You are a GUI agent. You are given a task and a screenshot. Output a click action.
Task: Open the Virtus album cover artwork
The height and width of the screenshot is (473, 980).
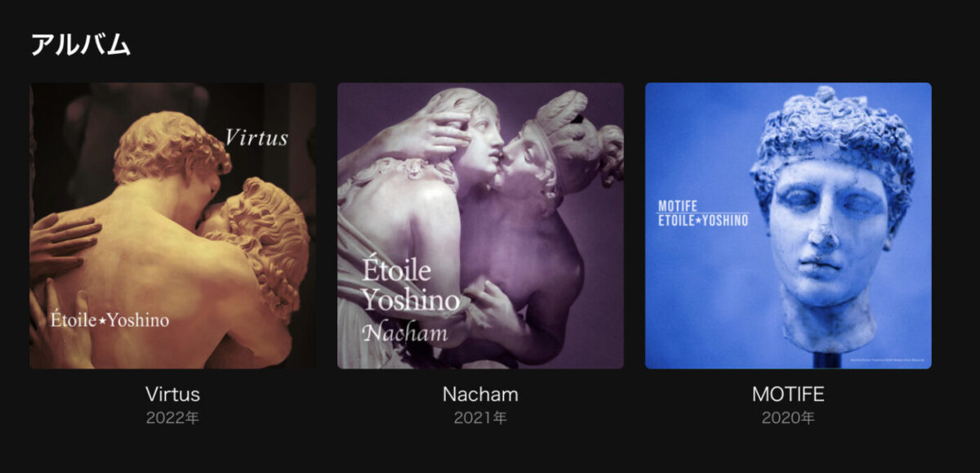[x=172, y=225]
